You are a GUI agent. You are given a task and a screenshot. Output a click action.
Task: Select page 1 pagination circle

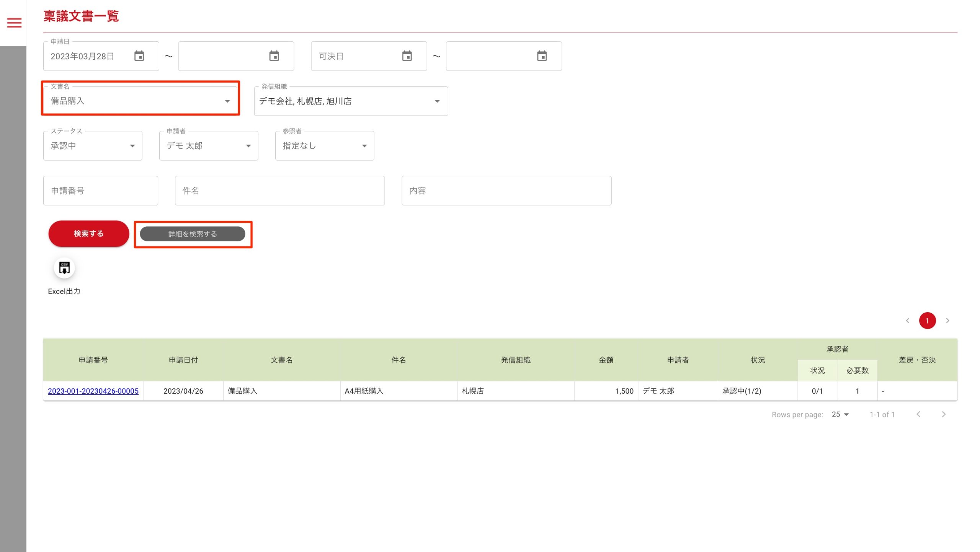(x=927, y=321)
